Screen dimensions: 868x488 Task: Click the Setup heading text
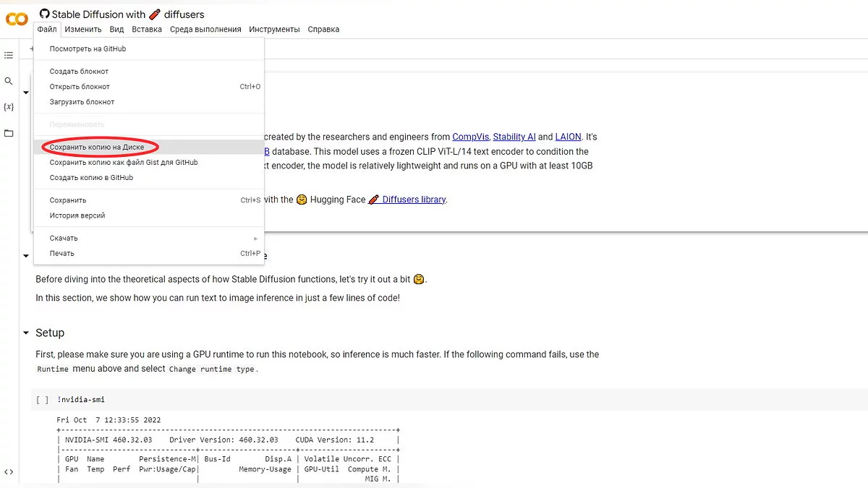point(50,333)
